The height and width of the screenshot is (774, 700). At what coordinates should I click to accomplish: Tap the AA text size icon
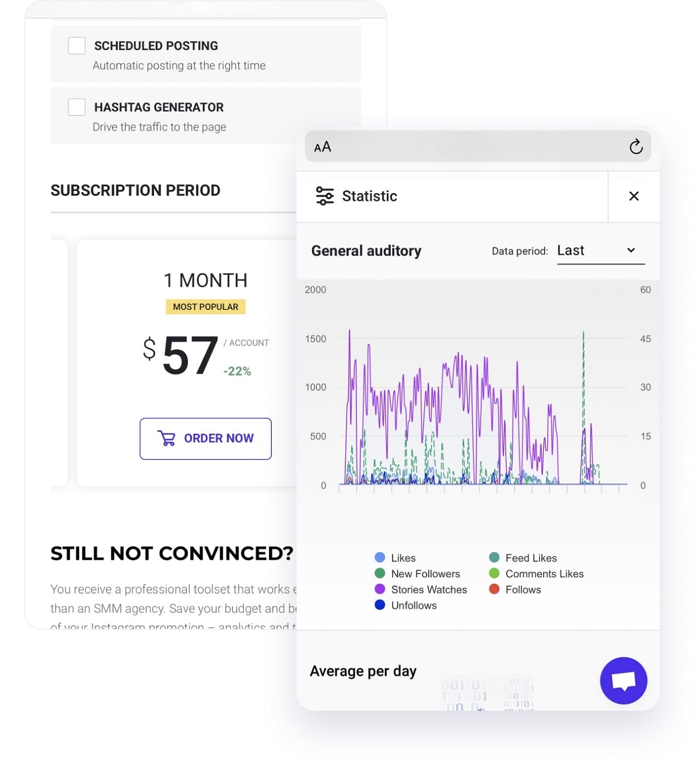tap(323, 147)
